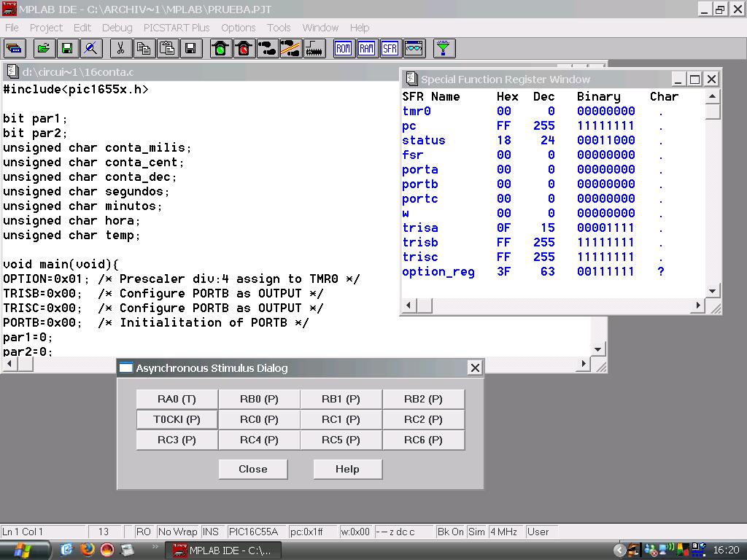Reset the processor with the chip icon
This screenshot has width=747, height=560.
coord(314,49)
